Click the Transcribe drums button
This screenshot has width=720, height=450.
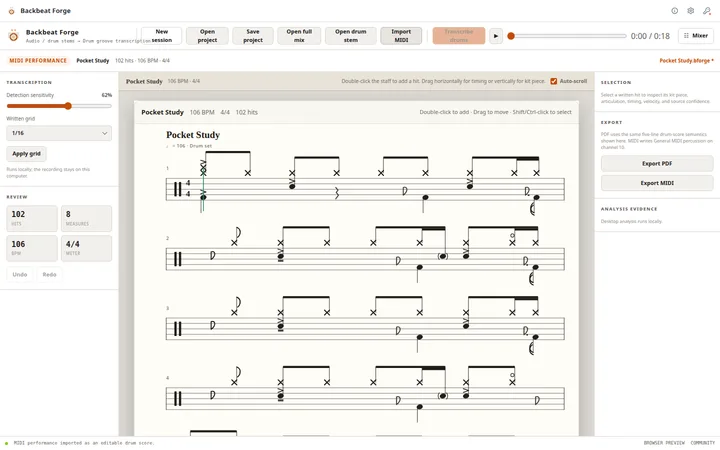coord(459,36)
